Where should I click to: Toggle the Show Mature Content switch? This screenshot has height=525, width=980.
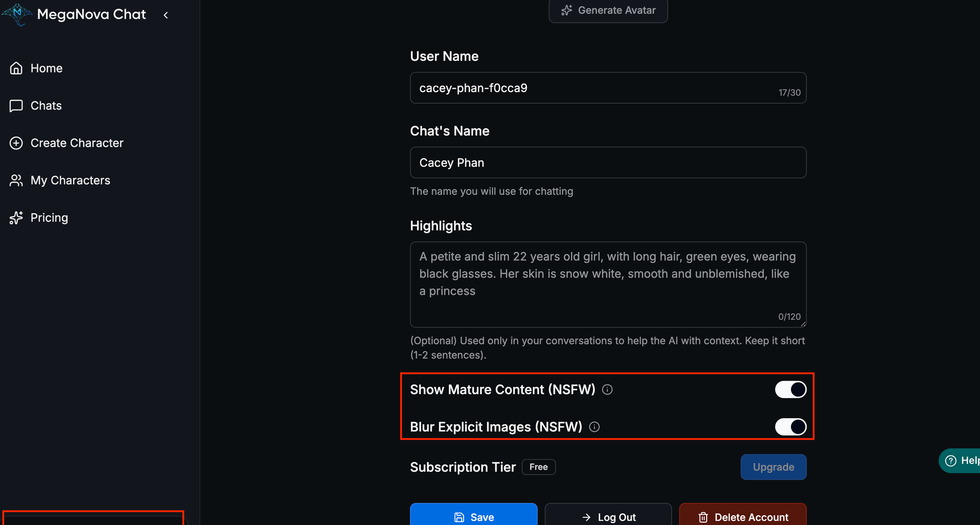pyautogui.click(x=790, y=390)
